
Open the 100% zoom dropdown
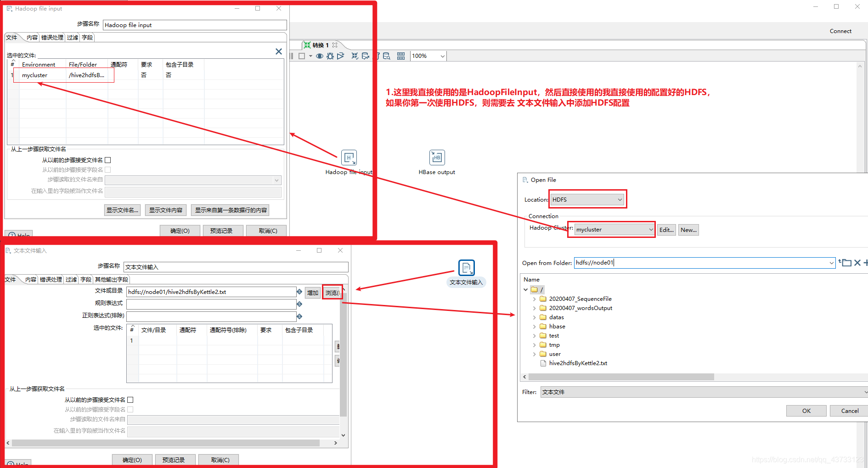coord(442,56)
